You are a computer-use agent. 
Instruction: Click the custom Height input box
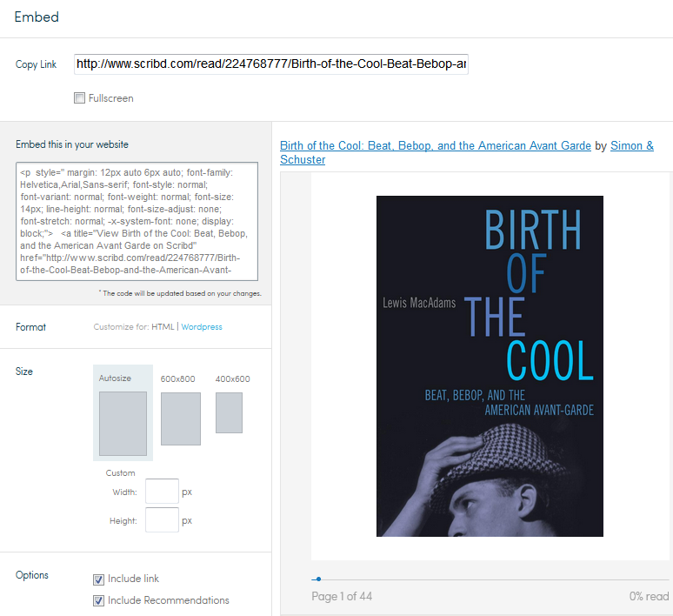pyautogui.click(x=162, y=519)
